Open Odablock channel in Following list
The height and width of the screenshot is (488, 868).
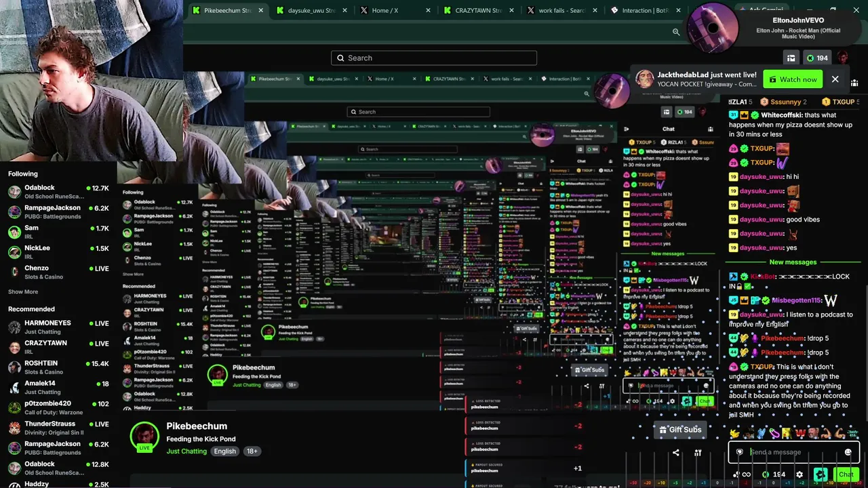(58, 192)
